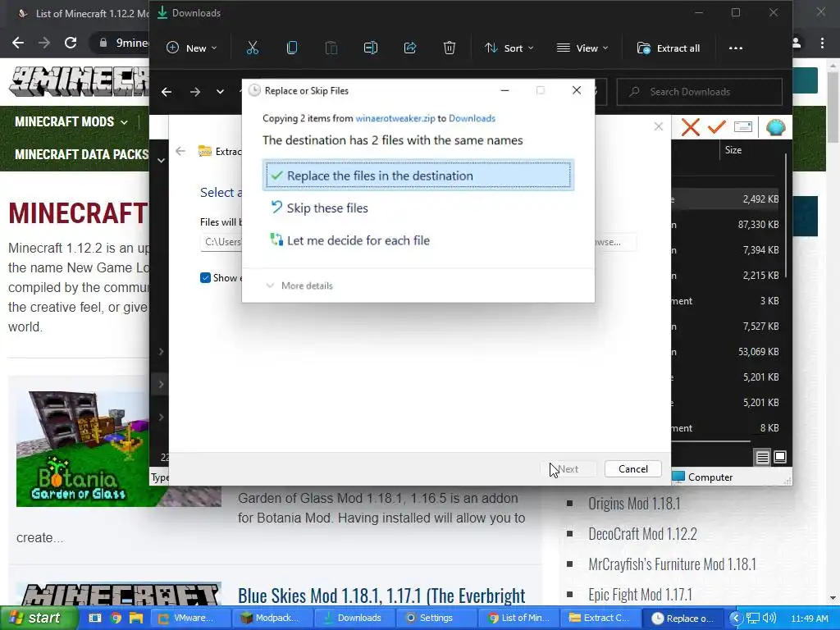Expand More details in replace dialog
Screen dimensions: 840x630
pyautogui.click(x=299, y=285)
